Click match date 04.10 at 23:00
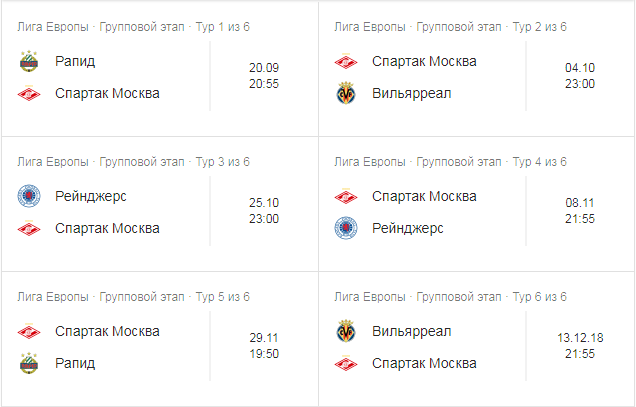Image resolution: width=636 pixels, height=407 pixels. pos(580,76)
